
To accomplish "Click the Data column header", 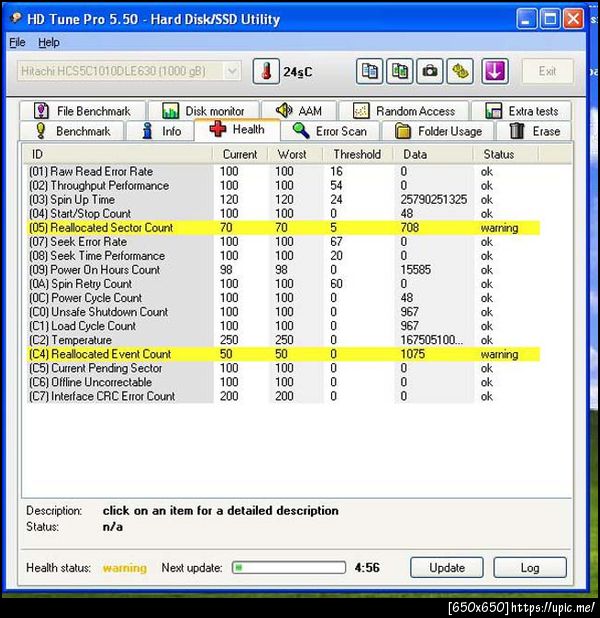I will pyautogui.click(x=433, y=154).
